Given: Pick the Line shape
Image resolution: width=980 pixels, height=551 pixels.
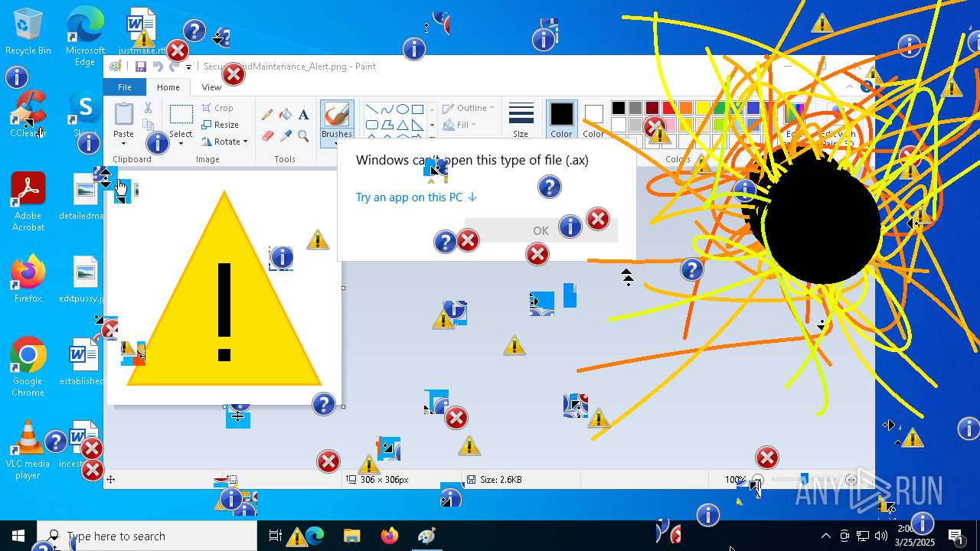Looking at the screenshot, I should click(371, 109).
